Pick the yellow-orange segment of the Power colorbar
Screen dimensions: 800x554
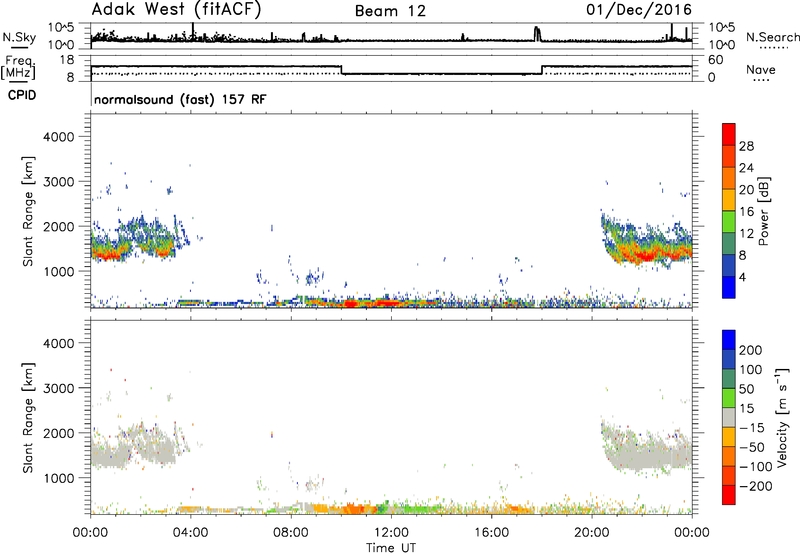point(729,199)
